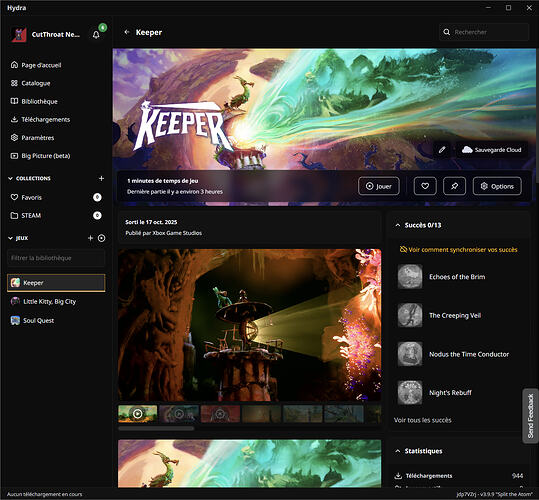
Task: Open Echoes of the Brim achievement icon
Action: tap(410, 276)
